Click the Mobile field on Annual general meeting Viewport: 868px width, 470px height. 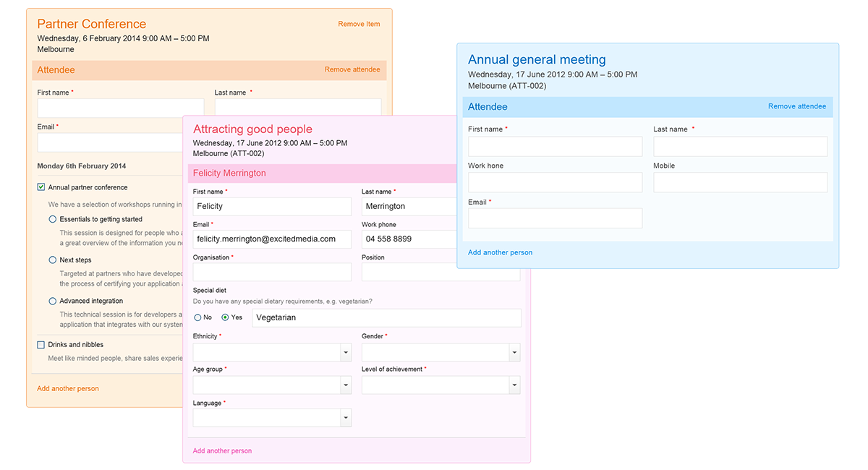click(740, 182)
